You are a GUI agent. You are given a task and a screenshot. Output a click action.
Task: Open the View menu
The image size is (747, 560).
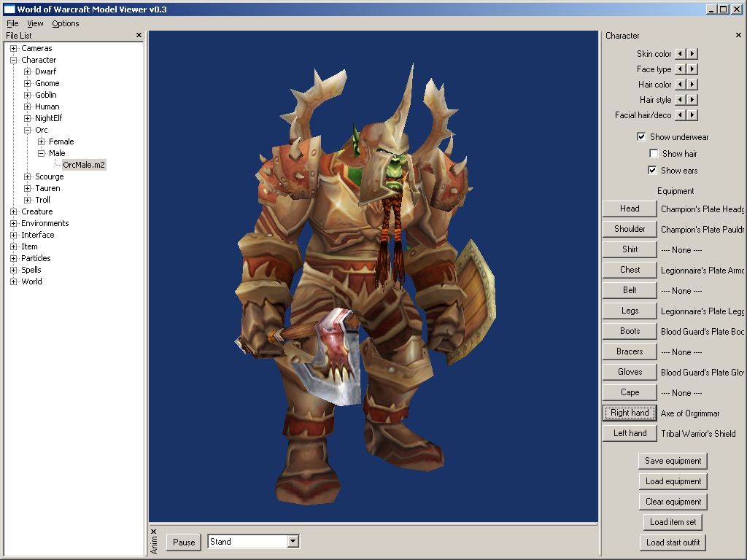[35, 23]
